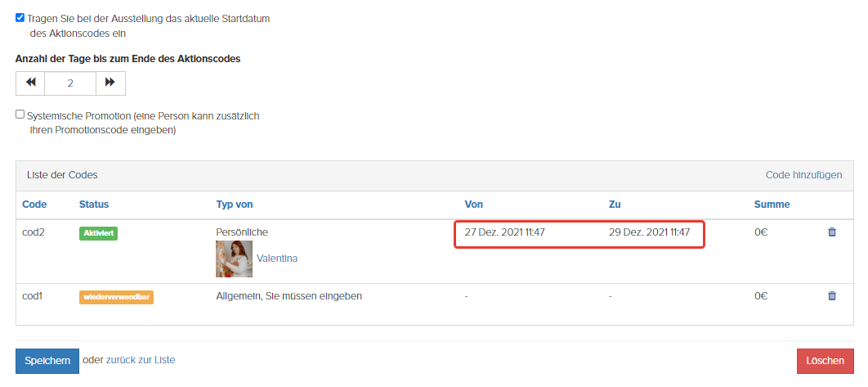This screenshot has width=868, height=387.
Task: Sort by the Typ von column
Action: (234, 205)
